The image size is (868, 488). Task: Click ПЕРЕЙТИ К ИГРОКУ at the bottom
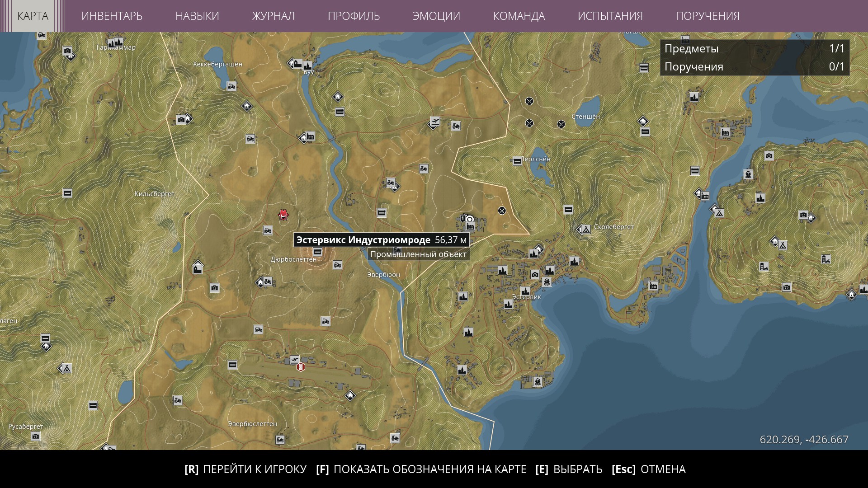coord(245,469)
